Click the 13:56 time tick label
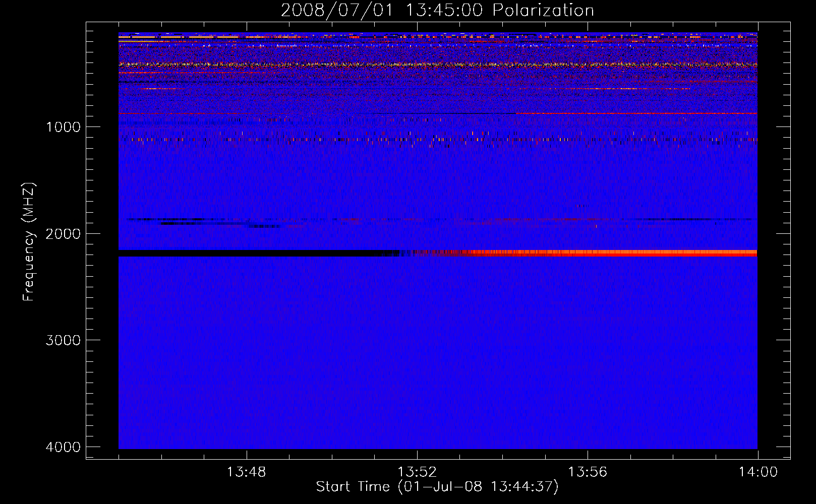This screenshot has height=504, width=816. pos(587,472)
